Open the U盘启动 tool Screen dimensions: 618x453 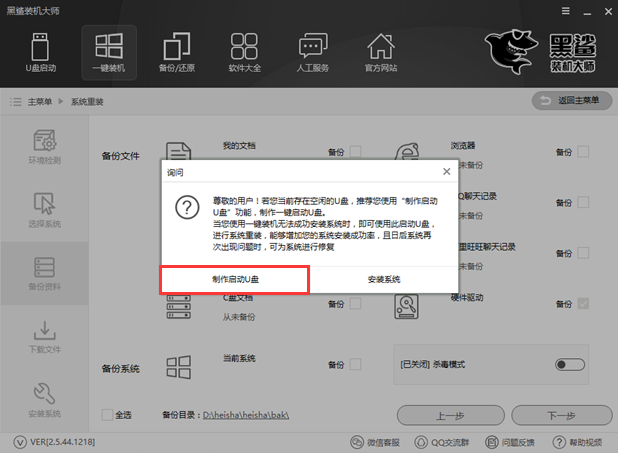(41, 52)
